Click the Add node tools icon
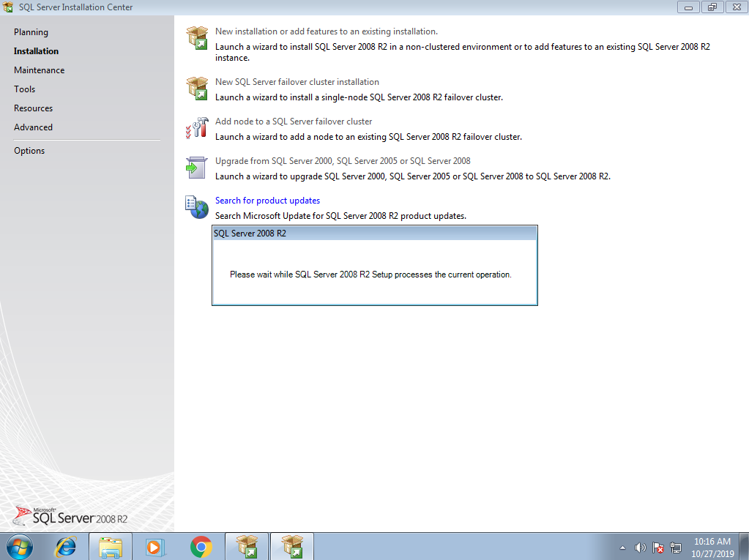 pyautogui.click(x=197, y=128)
